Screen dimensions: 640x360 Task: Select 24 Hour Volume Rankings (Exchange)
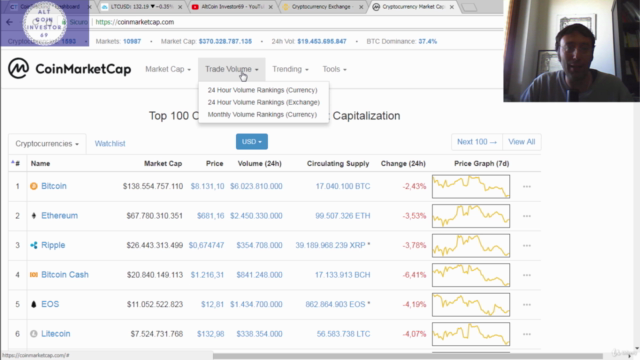point(264,102)
